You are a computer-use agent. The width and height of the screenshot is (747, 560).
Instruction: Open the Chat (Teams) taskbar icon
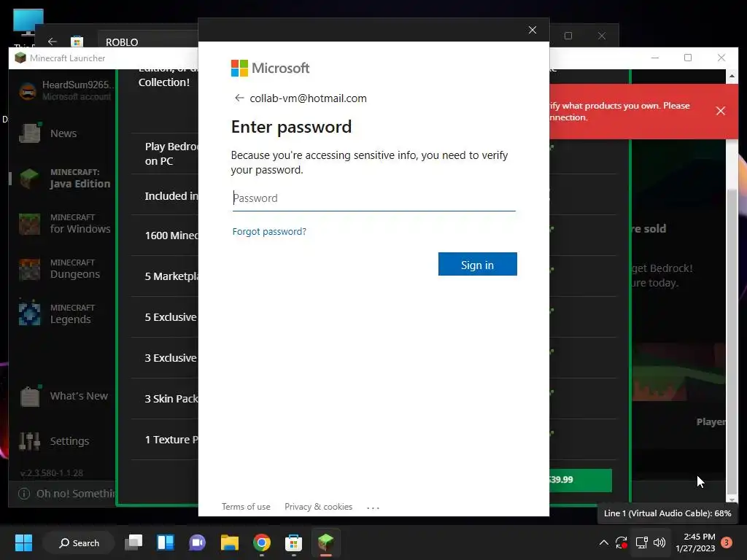197,542
